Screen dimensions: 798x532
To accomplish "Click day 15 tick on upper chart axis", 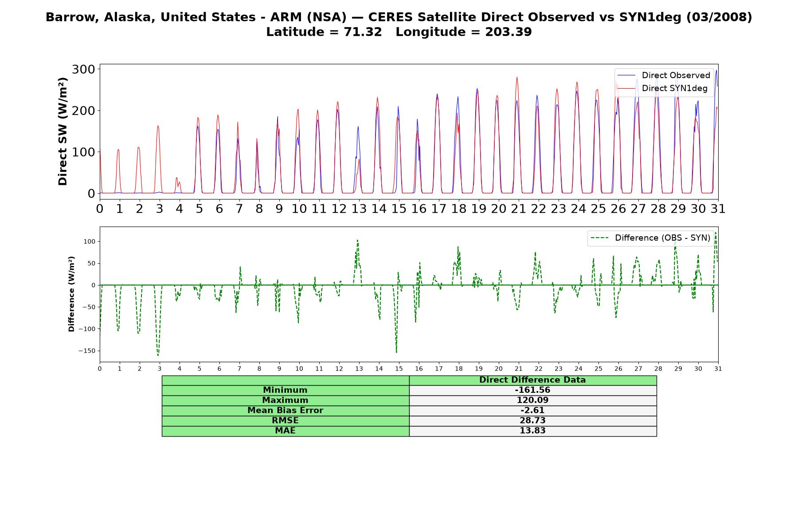I will pos(399,209).
